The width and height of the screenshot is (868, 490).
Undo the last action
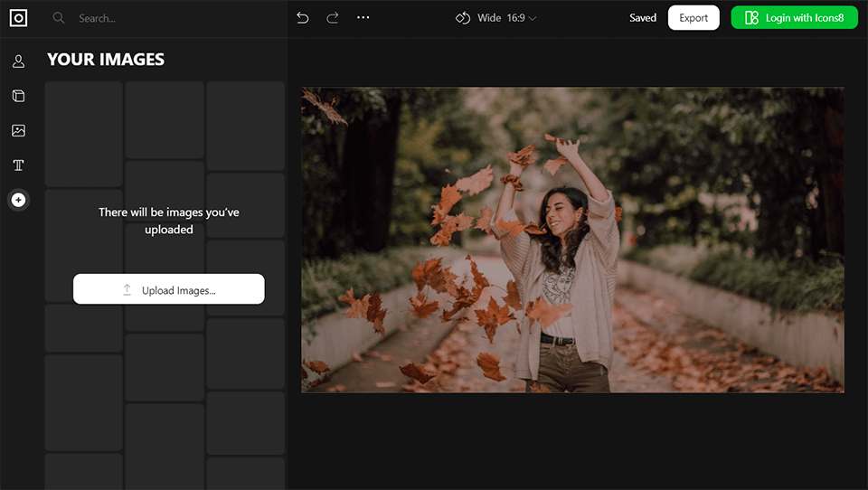(302, 18)
